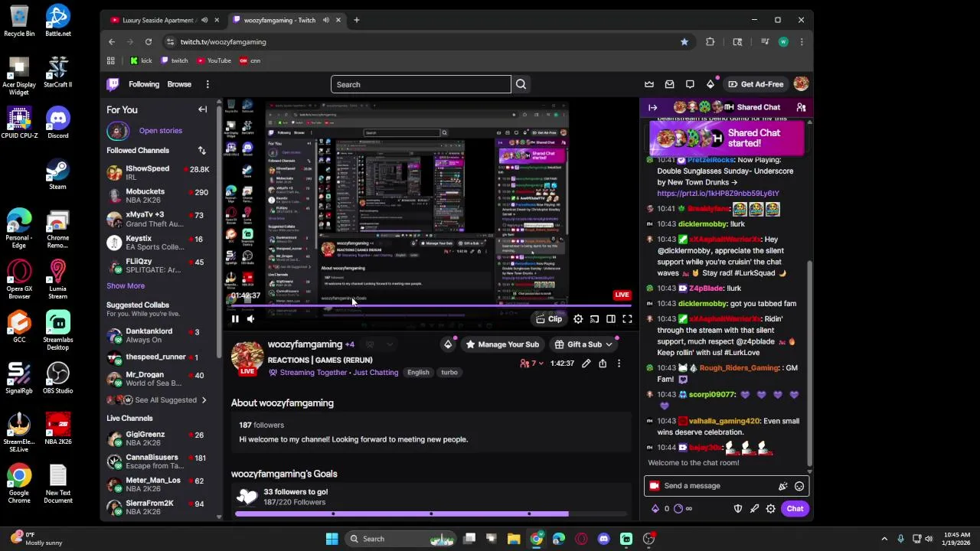The height and width of the screenshot is (551, 980).
Task: Open OBS Studio desktop shortcut
Action: tap(57, 379)
